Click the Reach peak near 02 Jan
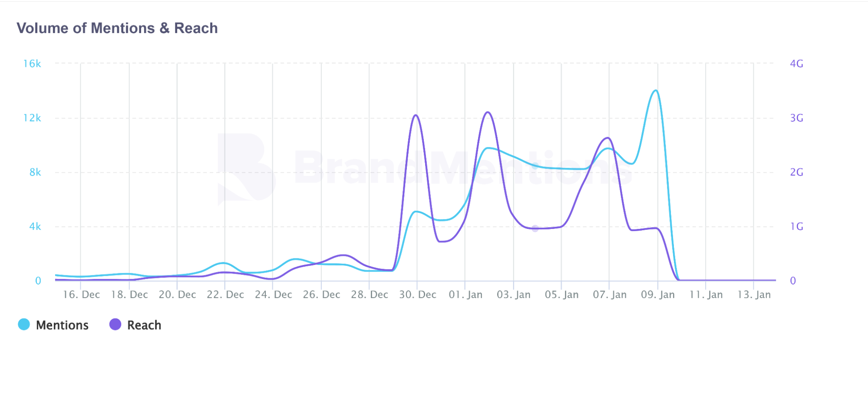This screenshot has height=407, width=868. coord(488,113)
